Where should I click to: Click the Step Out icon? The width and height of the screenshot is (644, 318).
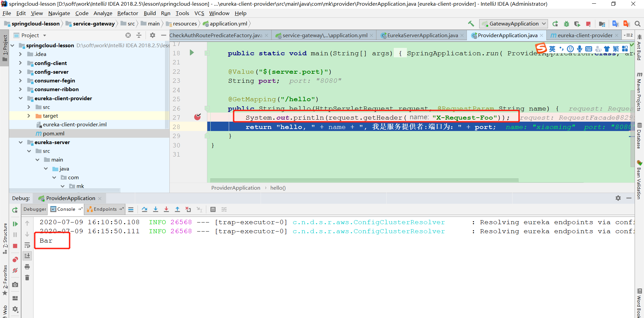click(x=177, y=209)
